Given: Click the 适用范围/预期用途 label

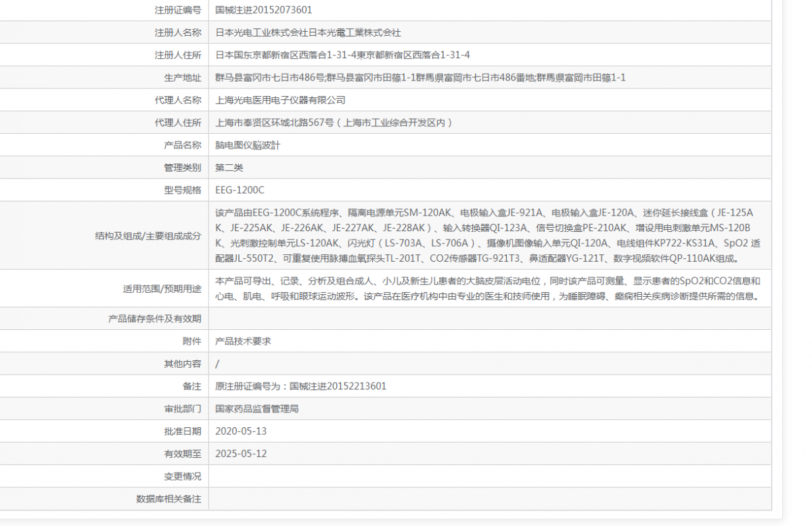Looking at the screenshot, I should pyautogui.click(x=162, y=289).
